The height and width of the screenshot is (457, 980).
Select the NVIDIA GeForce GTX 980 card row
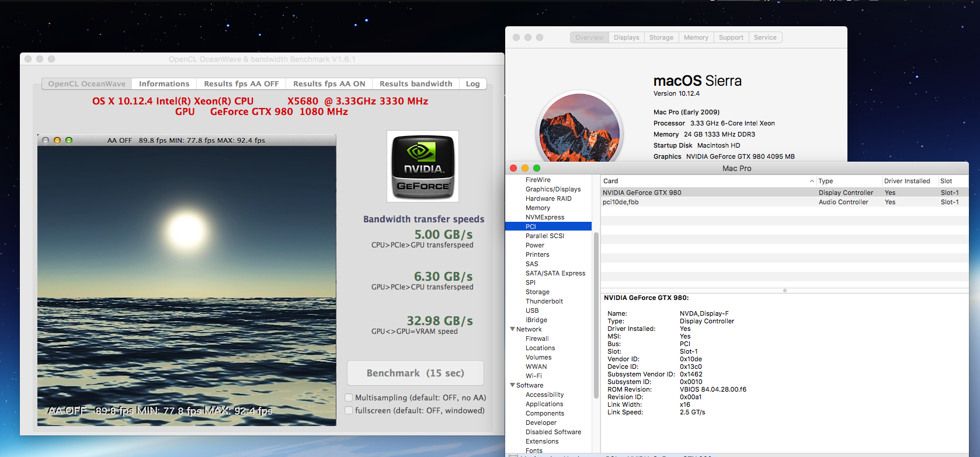[784, 193]
